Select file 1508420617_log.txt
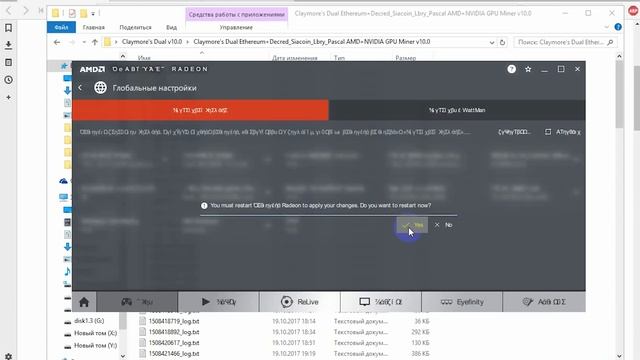 [x=174, y=343]
